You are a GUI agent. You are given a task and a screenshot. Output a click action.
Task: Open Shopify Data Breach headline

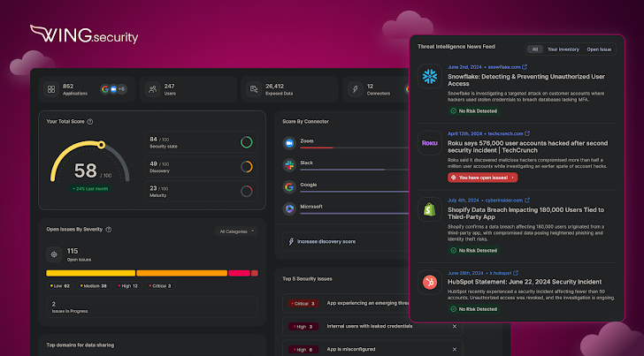[x=525, y=213]
